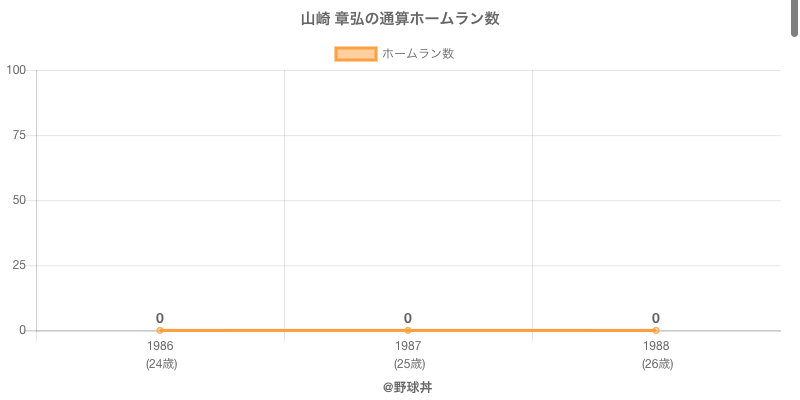Click the 1986 x-axis year label
This screenshot has width=800, height=400.
tap(160, 346)
